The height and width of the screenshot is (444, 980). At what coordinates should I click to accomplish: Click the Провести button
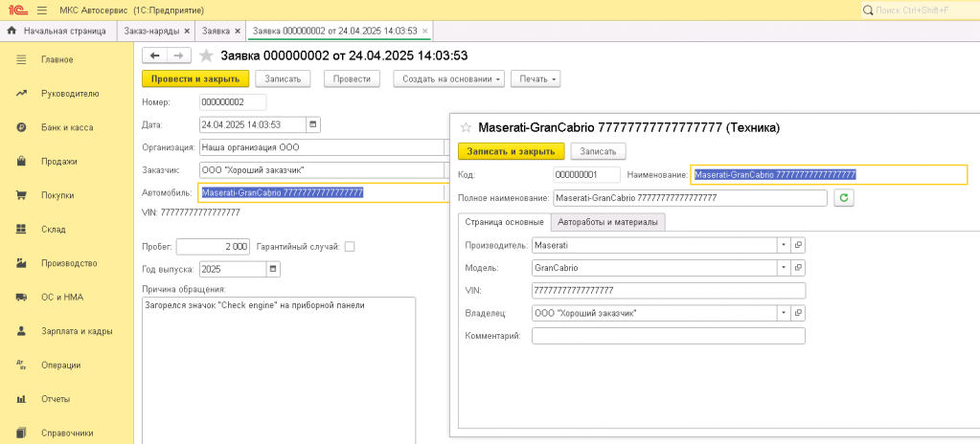pos(352,79)
